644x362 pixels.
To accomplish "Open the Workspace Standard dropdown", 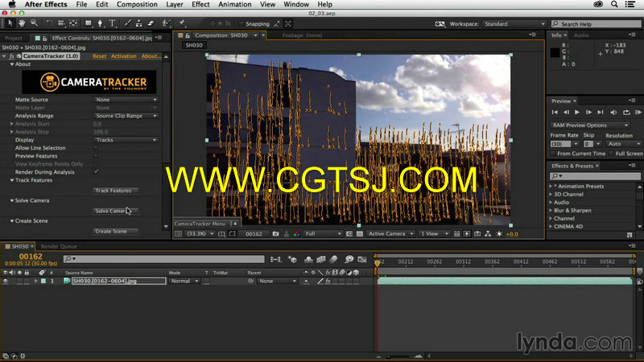I will [x=514, y=24].
